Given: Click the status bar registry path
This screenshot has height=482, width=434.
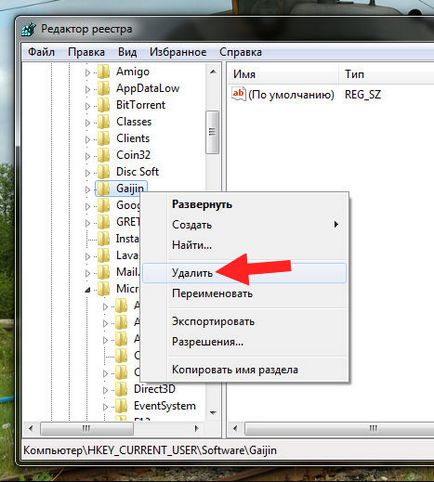Looking at the screenshot, I should coord(150,451).
